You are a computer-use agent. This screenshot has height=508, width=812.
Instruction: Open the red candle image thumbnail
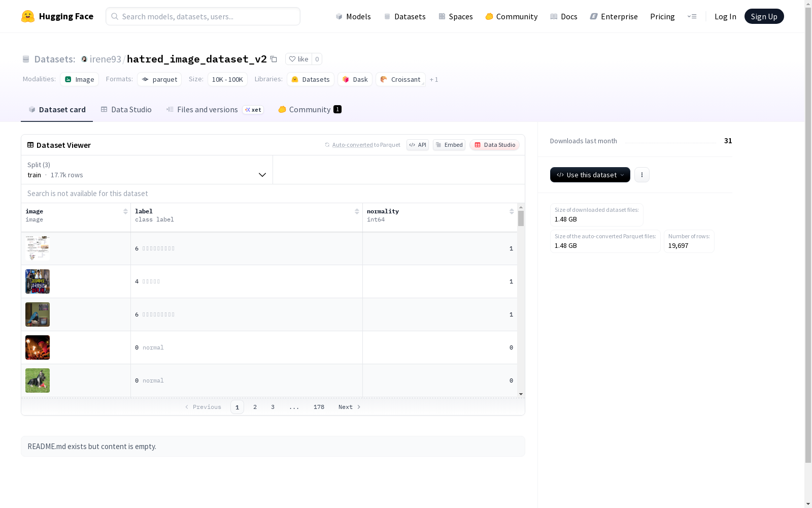[x=38, y=347]
